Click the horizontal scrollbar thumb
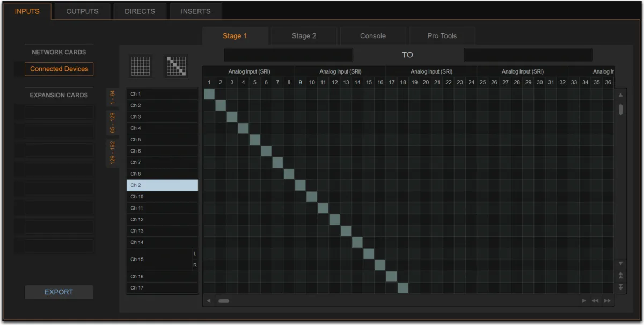This screenshot has width=644, height=325. [224, 301]
